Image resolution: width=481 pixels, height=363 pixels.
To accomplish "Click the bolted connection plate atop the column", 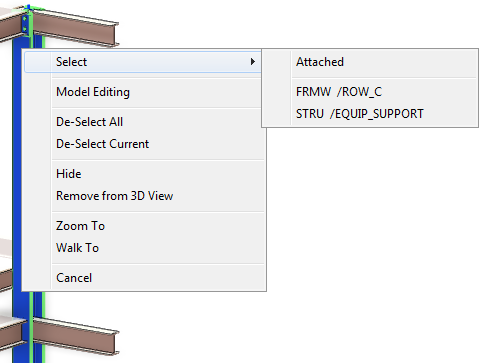I will [x=25, y=24].
